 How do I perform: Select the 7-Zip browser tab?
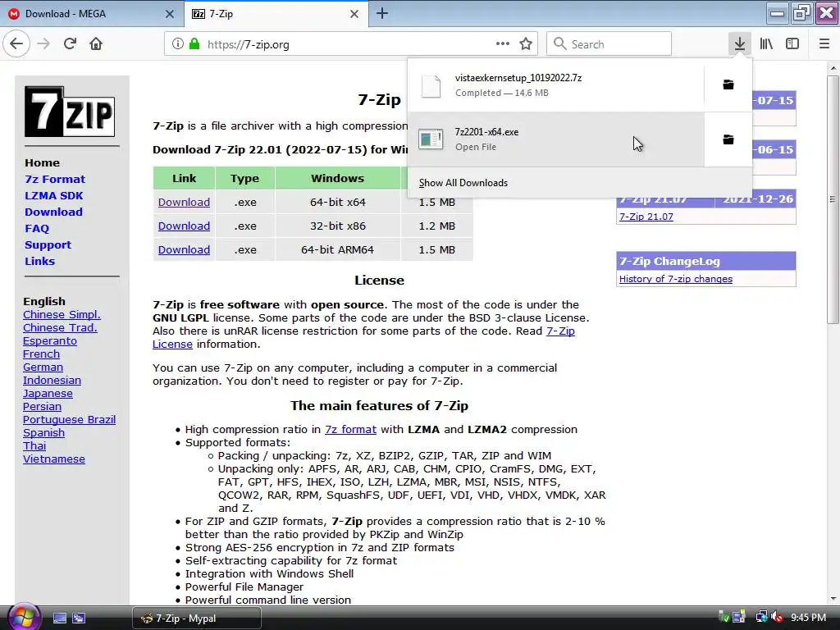pos(276,14)
